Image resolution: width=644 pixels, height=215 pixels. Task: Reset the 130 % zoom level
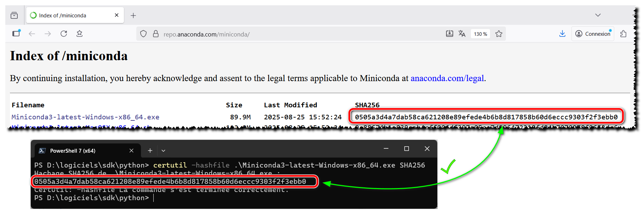click(480, 34)
